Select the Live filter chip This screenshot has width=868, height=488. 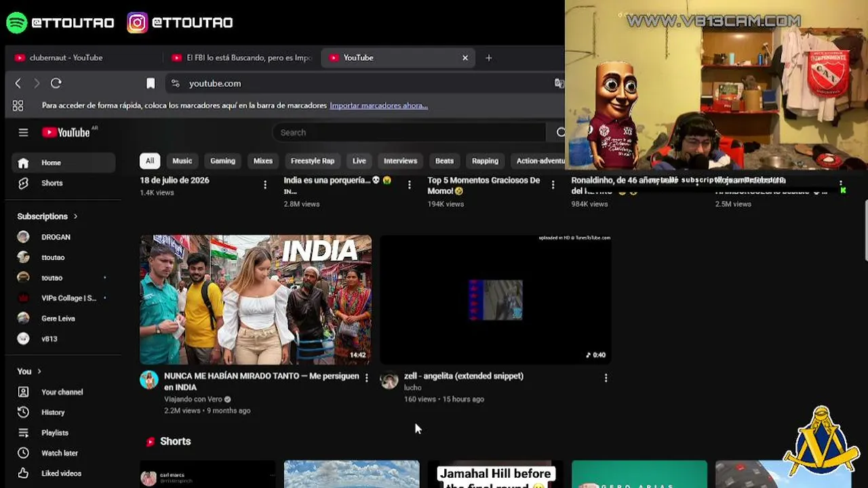pyautogui.click(x=359, y=161)
